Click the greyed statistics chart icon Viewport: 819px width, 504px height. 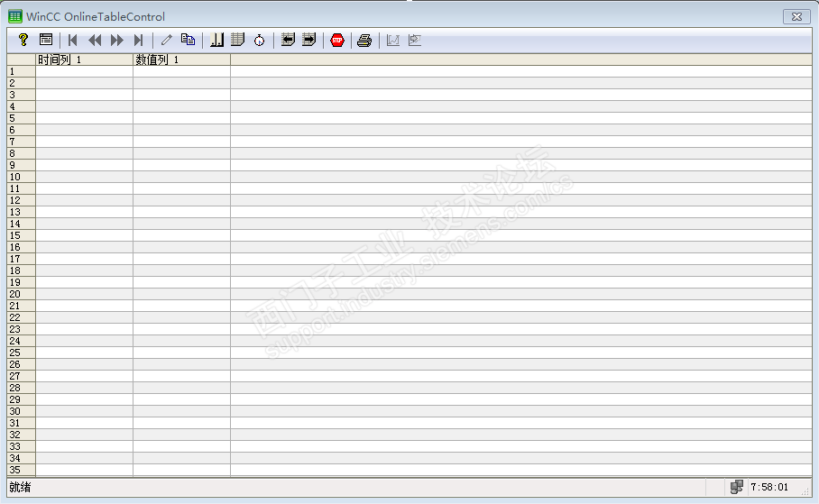(392, 41)
